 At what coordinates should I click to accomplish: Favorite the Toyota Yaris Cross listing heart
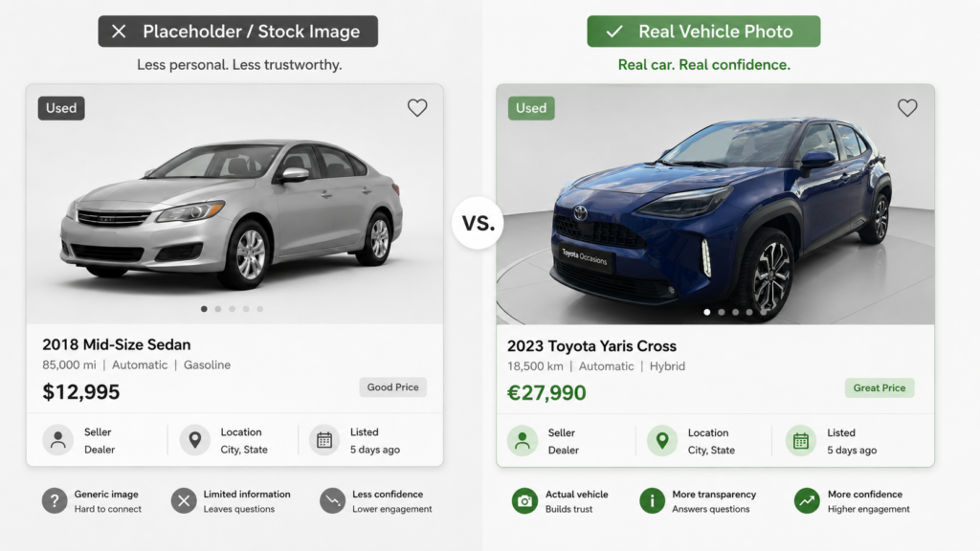[907, 108]
